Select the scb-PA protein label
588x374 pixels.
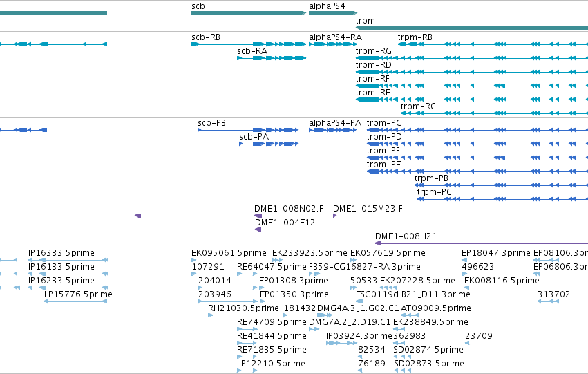click(x=254, y=137)
